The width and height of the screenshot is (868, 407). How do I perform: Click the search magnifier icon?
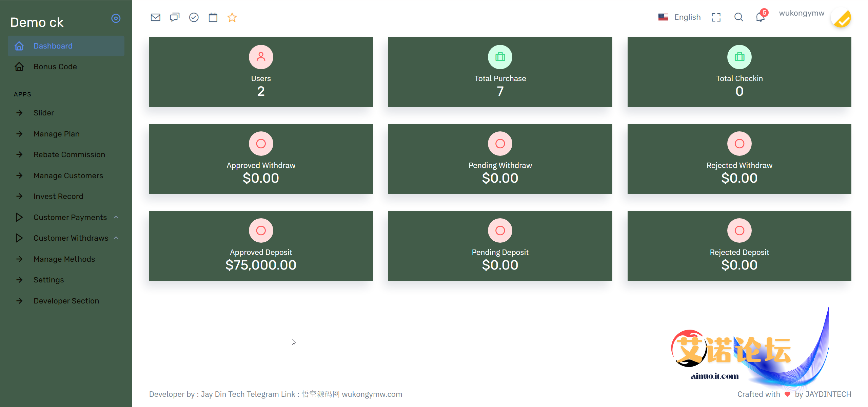point(738,17)
